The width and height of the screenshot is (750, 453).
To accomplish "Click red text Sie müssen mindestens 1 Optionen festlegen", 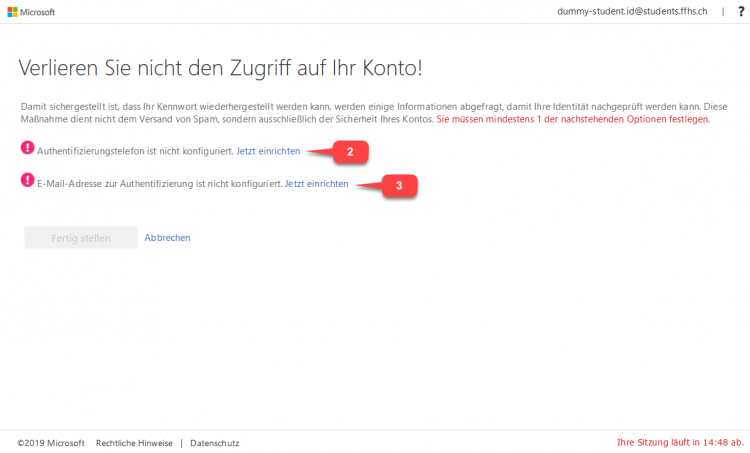I will pyautogui.click(x=573, y=119).
